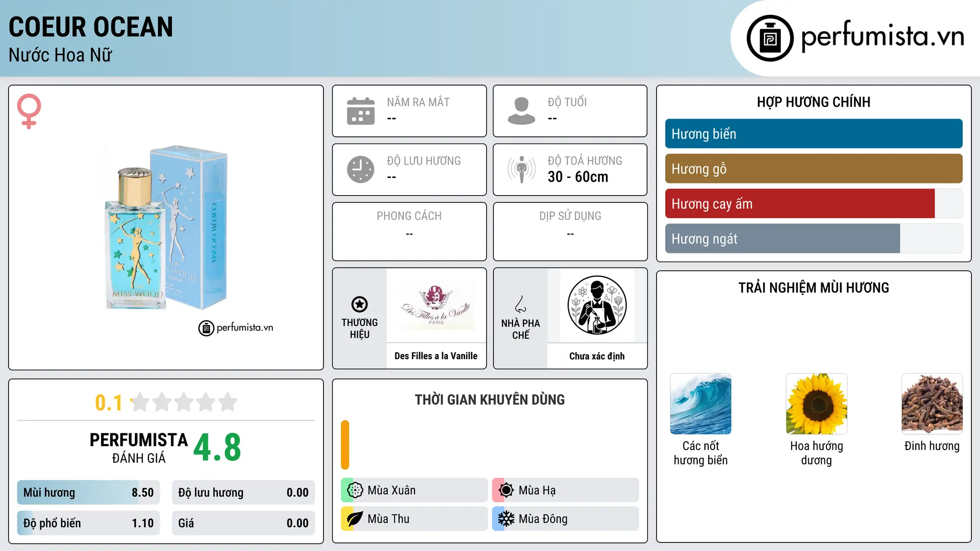Click the Mùa Hạ sun icon
Viewport: 980px width, 551px height.
[506, 490]
